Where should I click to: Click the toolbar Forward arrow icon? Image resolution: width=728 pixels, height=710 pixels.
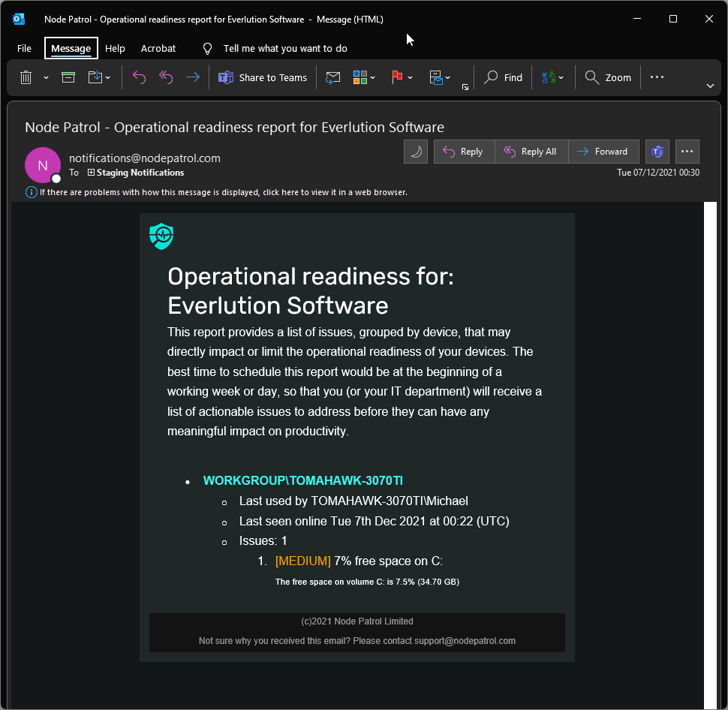point(193,77)
